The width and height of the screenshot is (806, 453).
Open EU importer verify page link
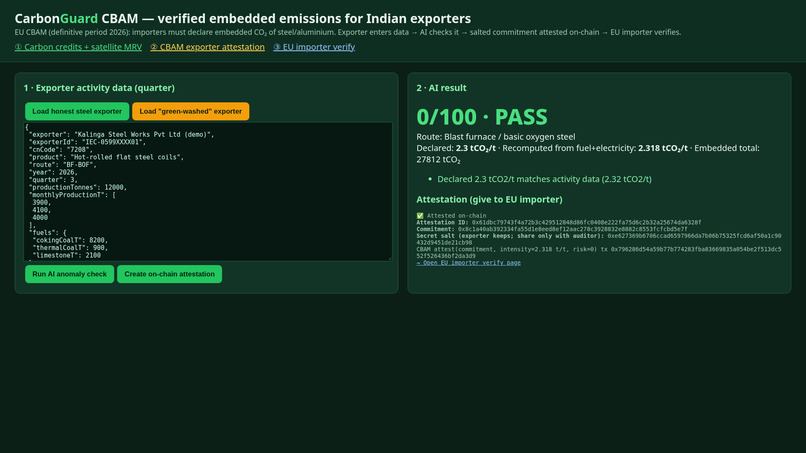468,263
